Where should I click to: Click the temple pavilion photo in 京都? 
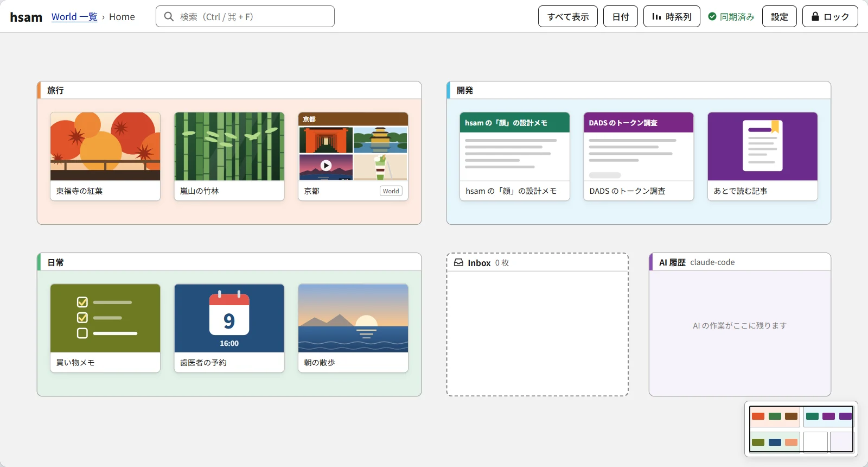(x=380, y=140)
